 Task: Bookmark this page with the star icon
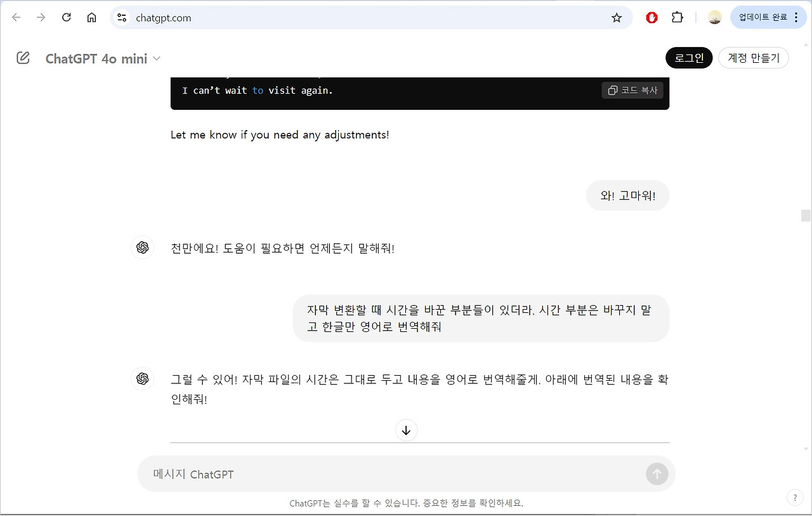click(x=617, y=18)
